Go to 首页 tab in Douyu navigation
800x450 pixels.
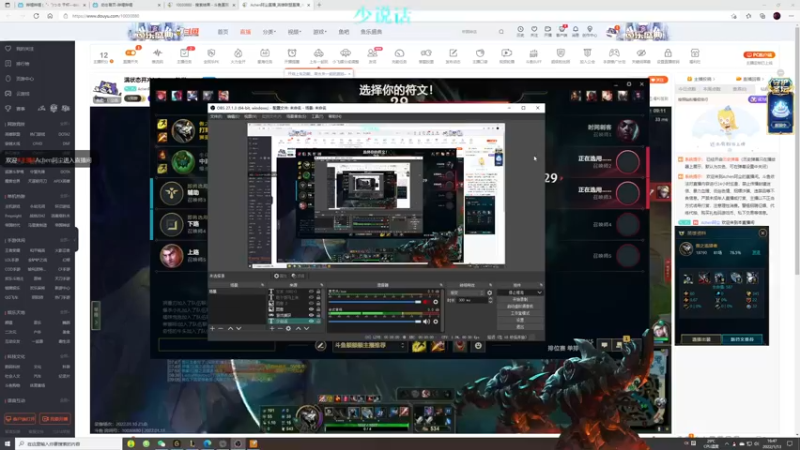223,32
